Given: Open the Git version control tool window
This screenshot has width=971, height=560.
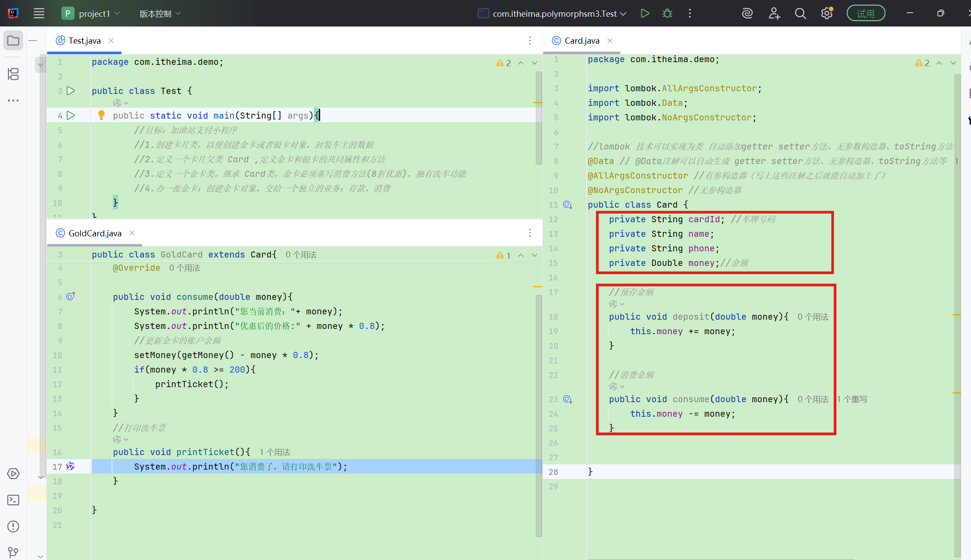Looking at the screenshot, I should 13,552.
